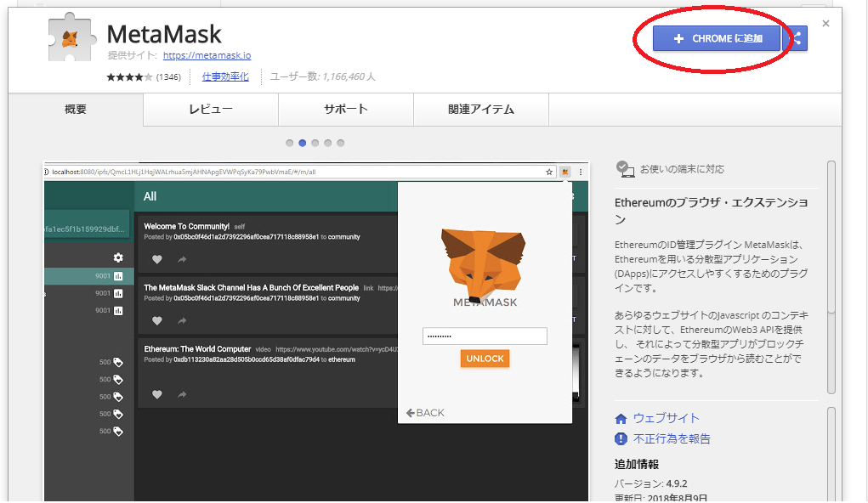Click the exclamation icon beside 不正行為を報告
Viewport: 868px width, 503px height.
(x=621, y=439)
